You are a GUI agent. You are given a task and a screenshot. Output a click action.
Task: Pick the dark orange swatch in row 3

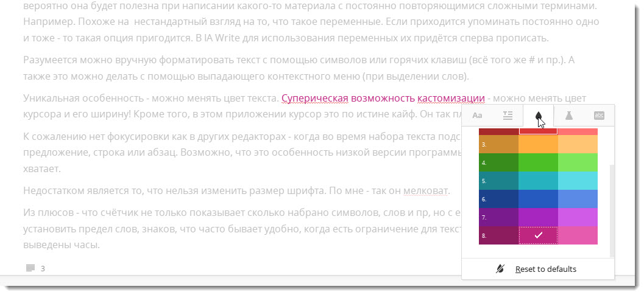pos(498,144)
